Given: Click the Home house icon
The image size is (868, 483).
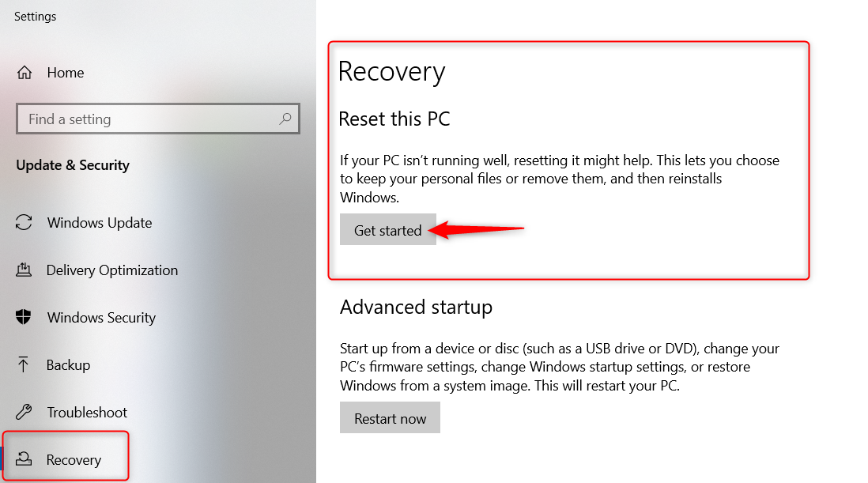Looking at the screenshot, I should point(25,72).
